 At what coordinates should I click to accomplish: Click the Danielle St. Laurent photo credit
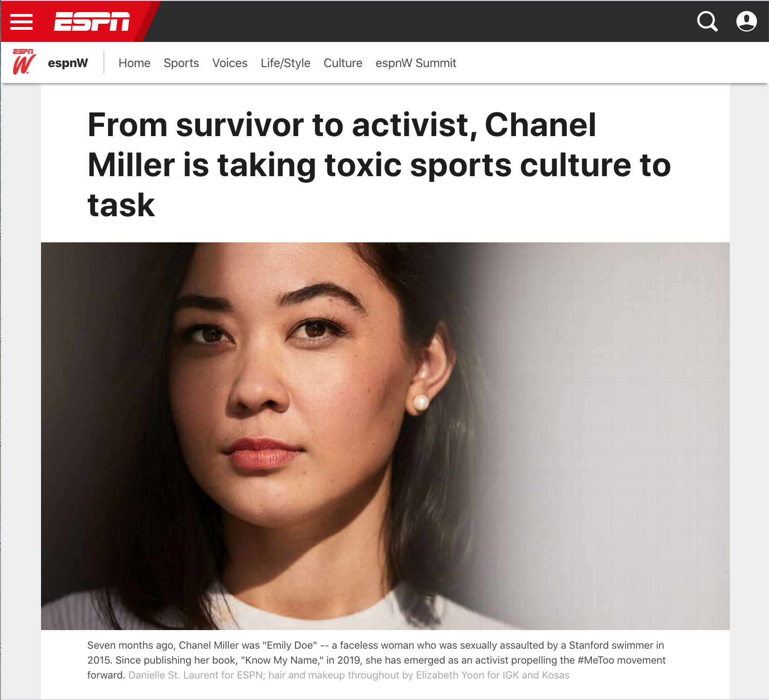pos(349,675)
